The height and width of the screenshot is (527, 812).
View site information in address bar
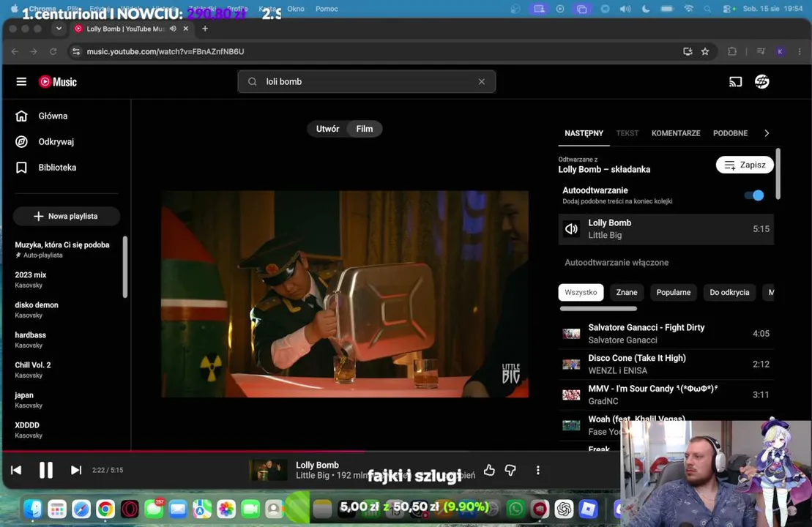pyautogui.click(x=76, y=51)
